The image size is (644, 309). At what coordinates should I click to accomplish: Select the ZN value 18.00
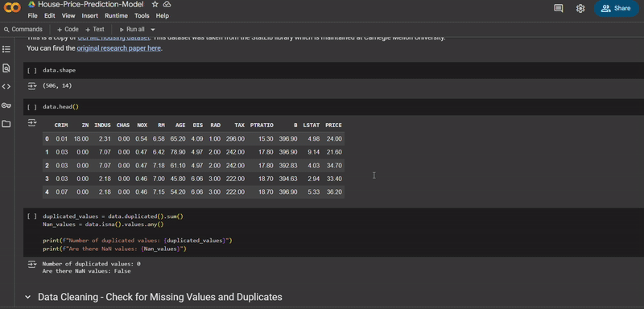pyautogui.click(x=81, y=139)
